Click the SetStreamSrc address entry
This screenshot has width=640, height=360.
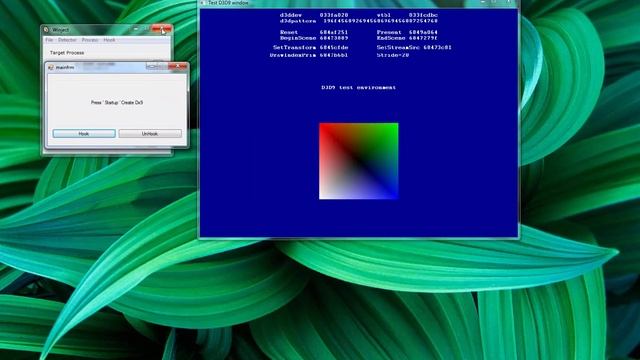pos(414,47)
